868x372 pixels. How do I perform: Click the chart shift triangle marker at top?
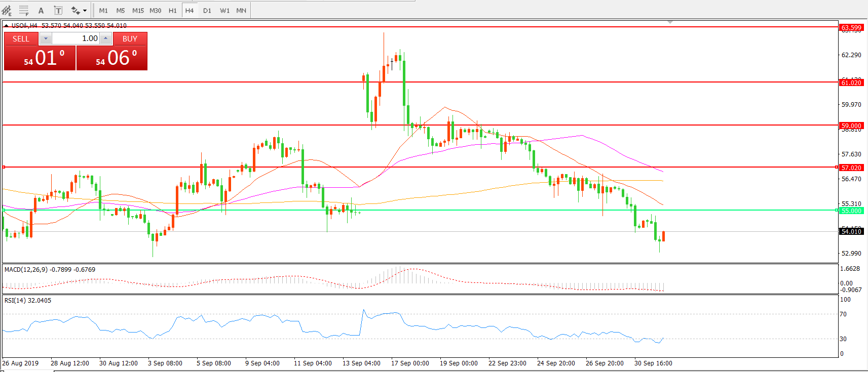670,22
